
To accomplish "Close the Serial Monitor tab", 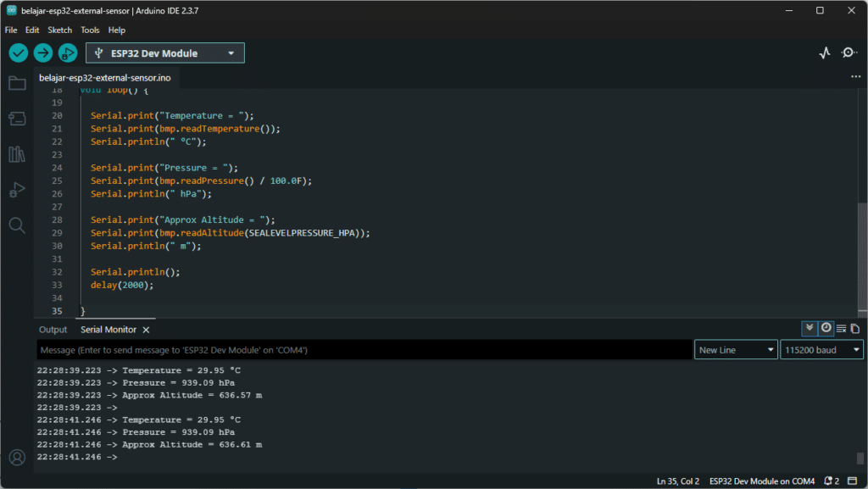I will point(146,330).
